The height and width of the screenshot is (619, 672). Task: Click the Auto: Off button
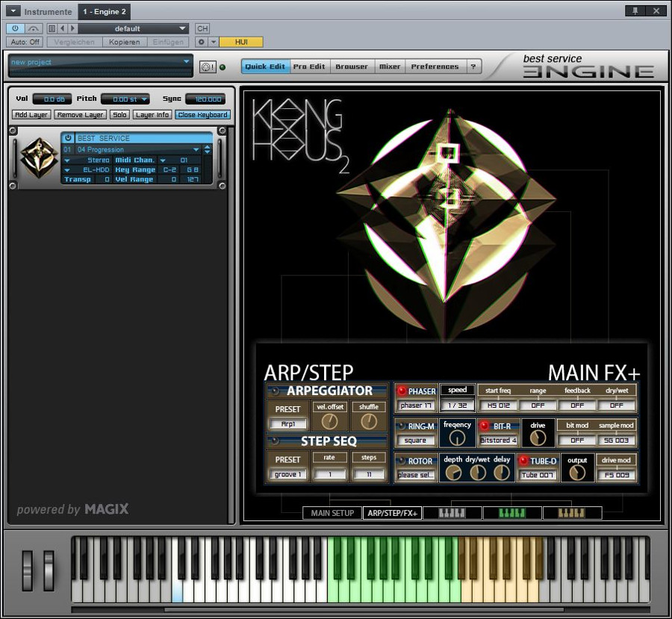click(25, 42)
